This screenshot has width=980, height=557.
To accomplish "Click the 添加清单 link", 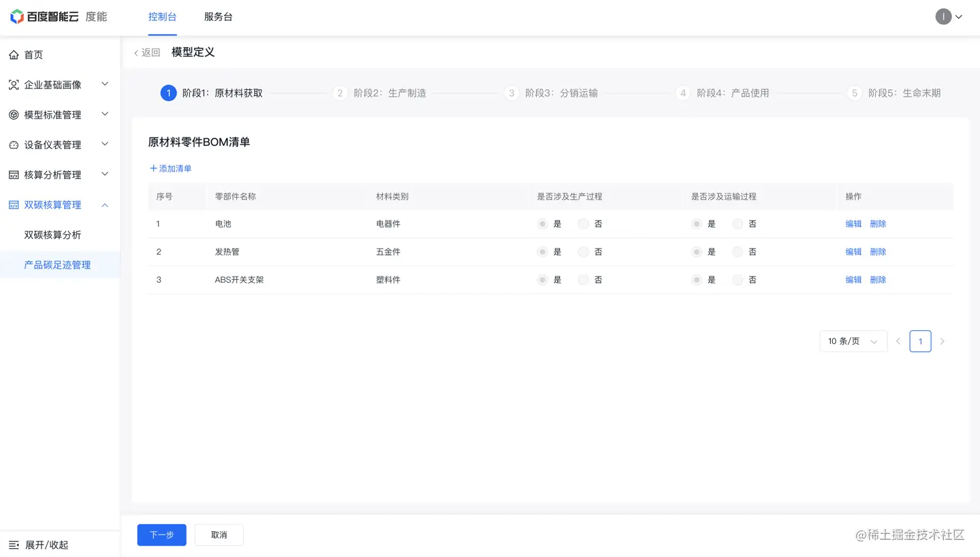I will 175,168.
